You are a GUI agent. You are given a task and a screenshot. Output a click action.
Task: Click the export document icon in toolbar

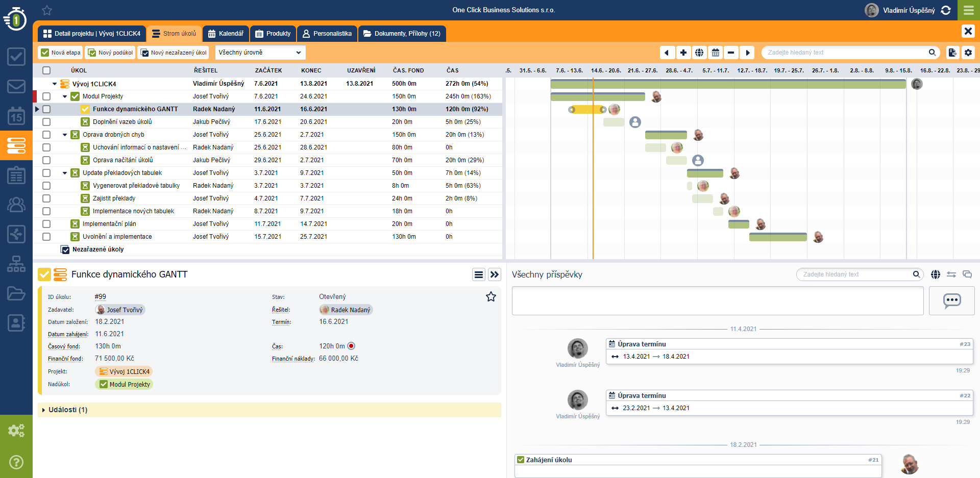[952, 53]
